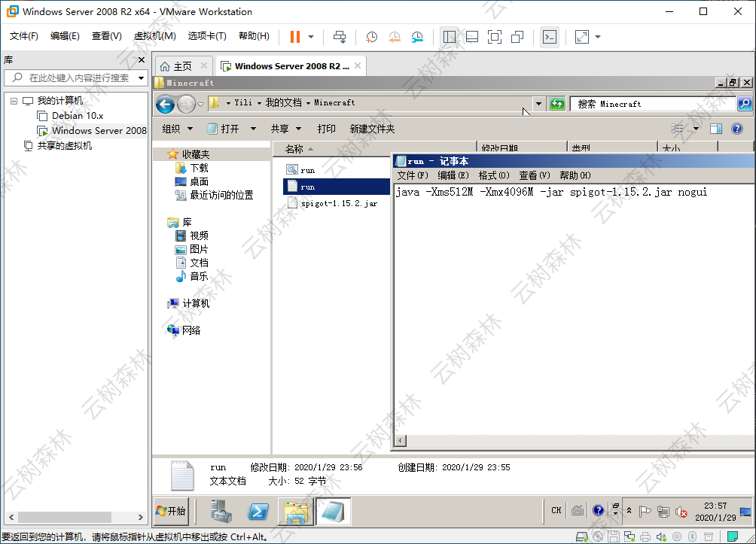756x544 pixels.
Task: Change the Explorer view mode icon
Action: coord(678,128)
